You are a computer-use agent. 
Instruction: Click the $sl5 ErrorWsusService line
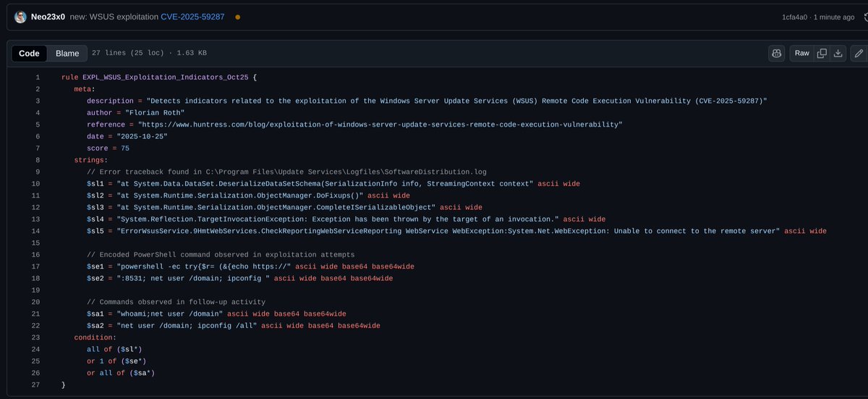click(456, 231)
